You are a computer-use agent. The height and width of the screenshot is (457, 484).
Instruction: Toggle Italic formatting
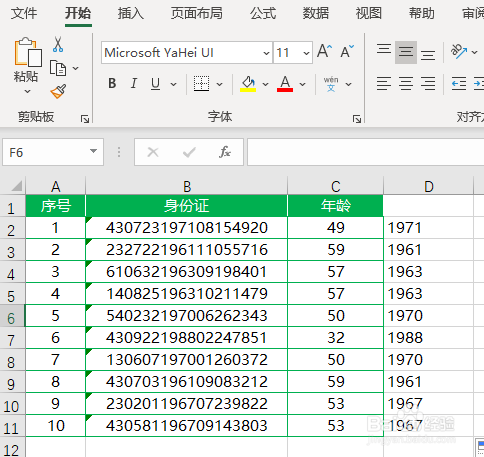tap(134, 84)
